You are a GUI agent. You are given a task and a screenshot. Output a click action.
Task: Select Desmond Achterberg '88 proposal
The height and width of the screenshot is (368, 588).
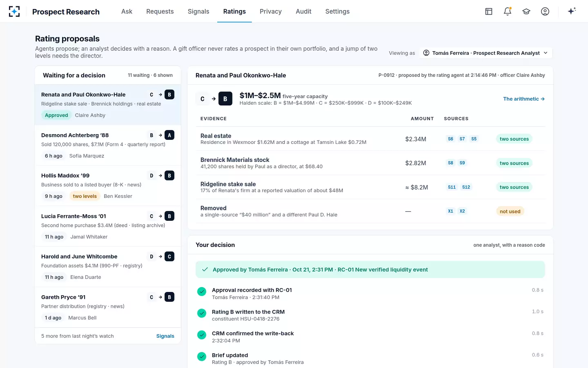[108, 145]
